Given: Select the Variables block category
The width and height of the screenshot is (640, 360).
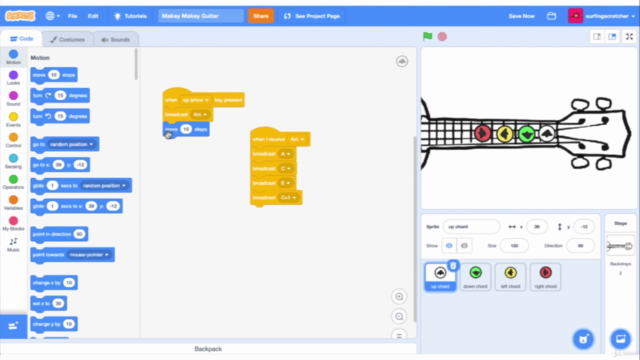Looking at the screenshot, I should click(x=13, y=202).
